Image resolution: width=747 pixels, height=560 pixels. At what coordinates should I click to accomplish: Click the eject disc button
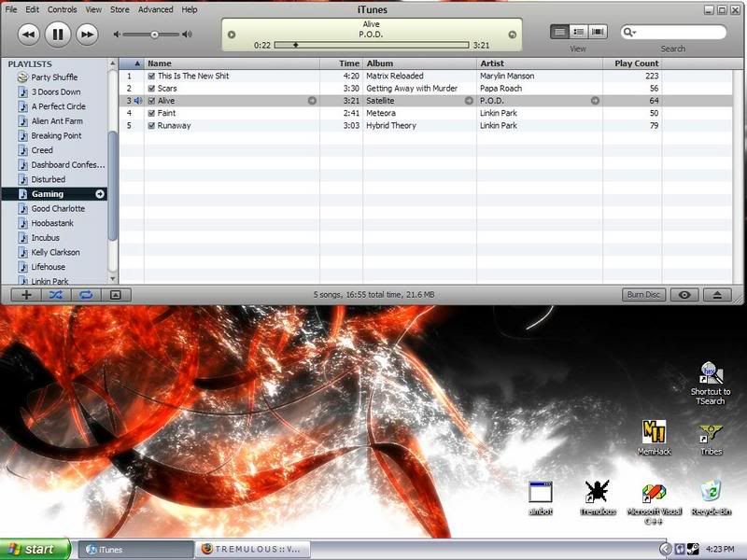point(717,295)
